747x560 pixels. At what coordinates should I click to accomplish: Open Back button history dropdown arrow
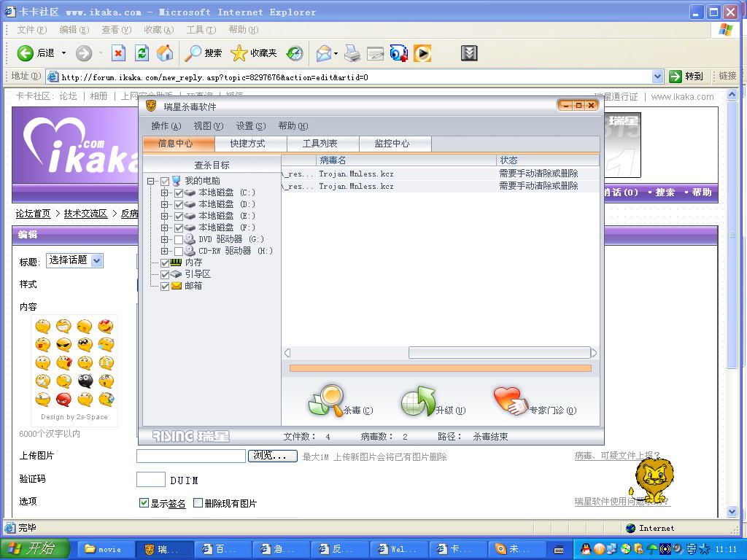(64, 52)
